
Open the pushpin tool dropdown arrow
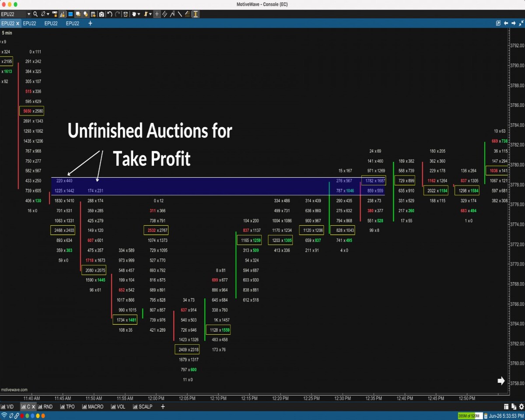(150, 14)
